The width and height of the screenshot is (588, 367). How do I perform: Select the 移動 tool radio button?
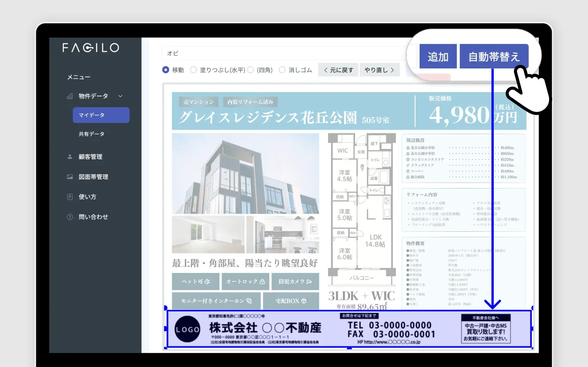[x=165, y=70]
